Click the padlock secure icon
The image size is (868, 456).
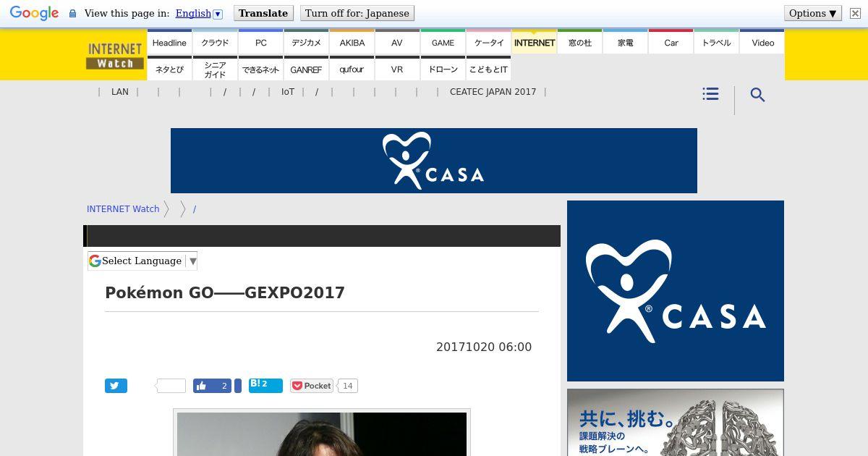pyautogui.click(x=72, y=13)
